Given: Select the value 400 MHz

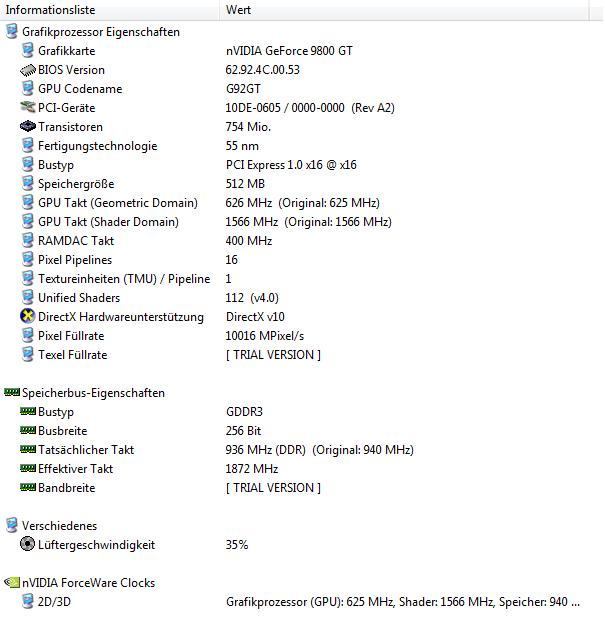Looking at the screenshot, I should click(249, 240).
